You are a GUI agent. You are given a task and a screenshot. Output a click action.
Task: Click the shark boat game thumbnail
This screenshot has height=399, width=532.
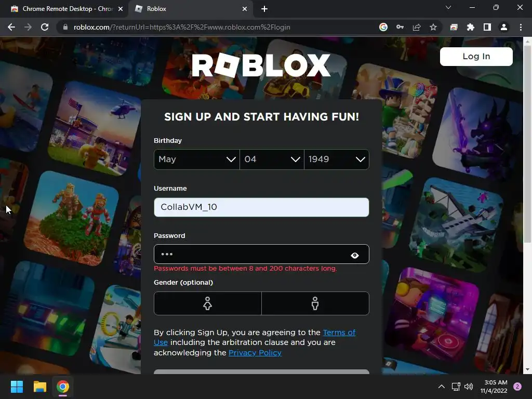[456, 225]
